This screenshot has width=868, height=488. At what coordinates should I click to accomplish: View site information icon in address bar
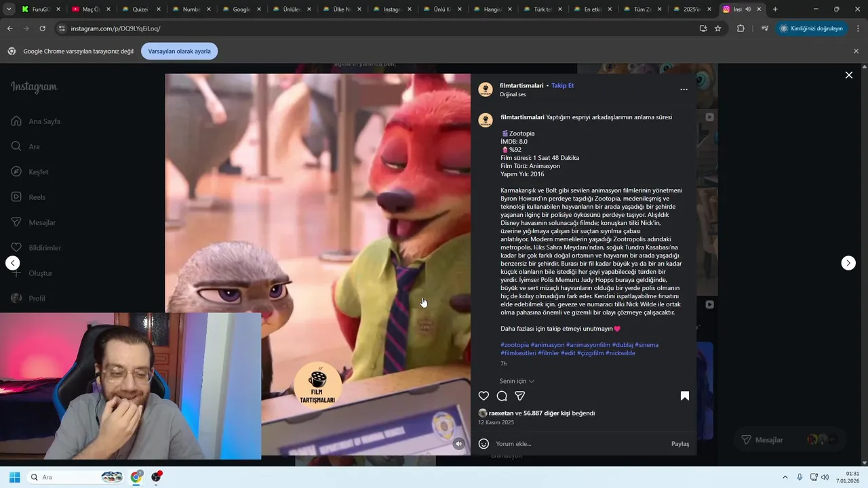point(62,28)
